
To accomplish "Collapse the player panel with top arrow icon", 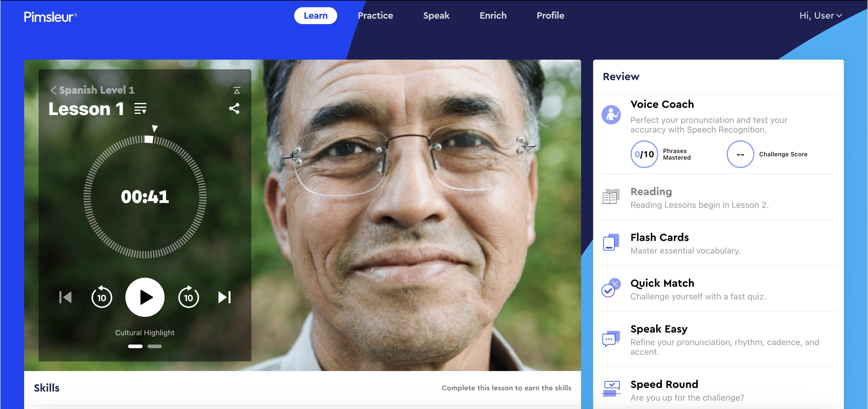I will (237, 90).
